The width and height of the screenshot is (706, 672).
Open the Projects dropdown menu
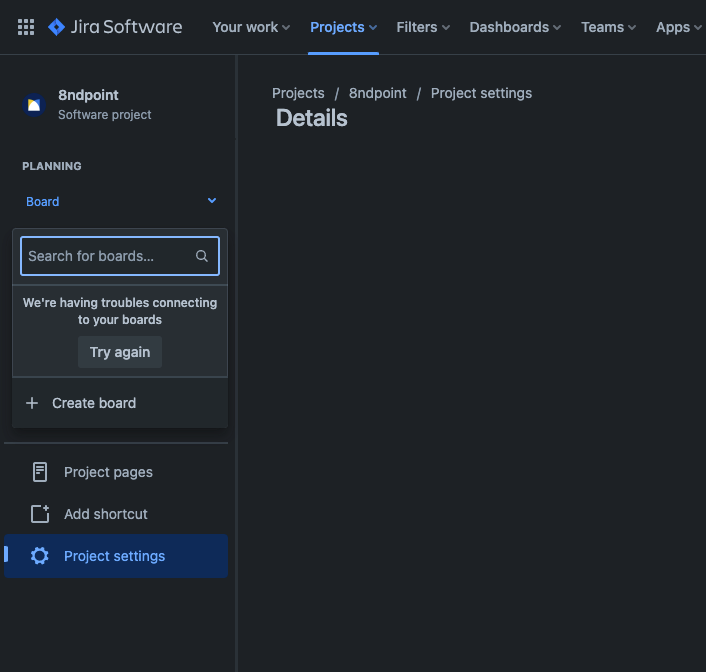coord(343,27)
